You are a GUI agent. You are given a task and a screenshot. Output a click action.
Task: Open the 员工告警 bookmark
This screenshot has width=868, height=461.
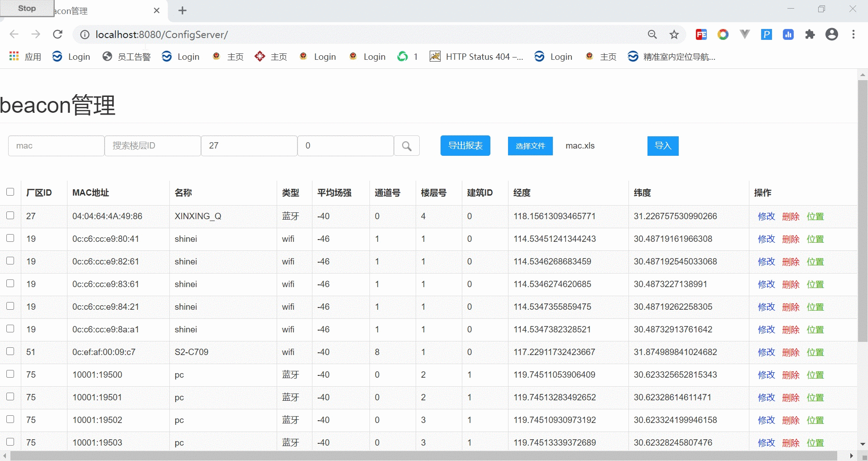coord(127,57)
